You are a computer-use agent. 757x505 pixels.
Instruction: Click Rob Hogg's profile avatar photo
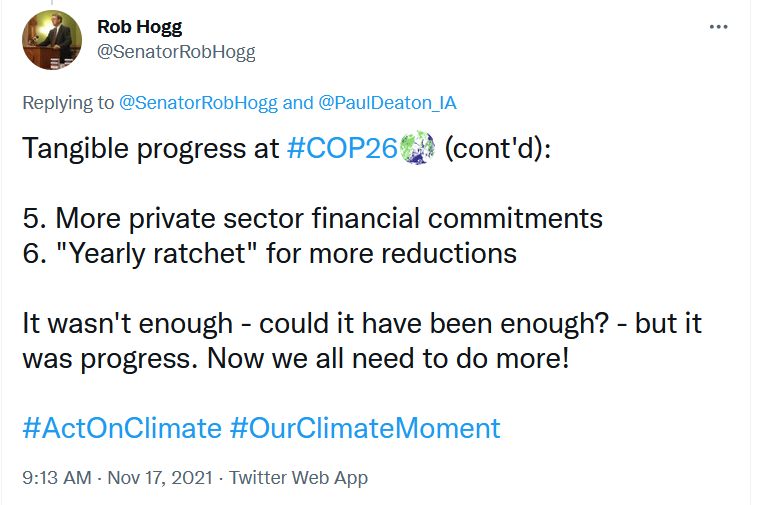click(52, 40)
